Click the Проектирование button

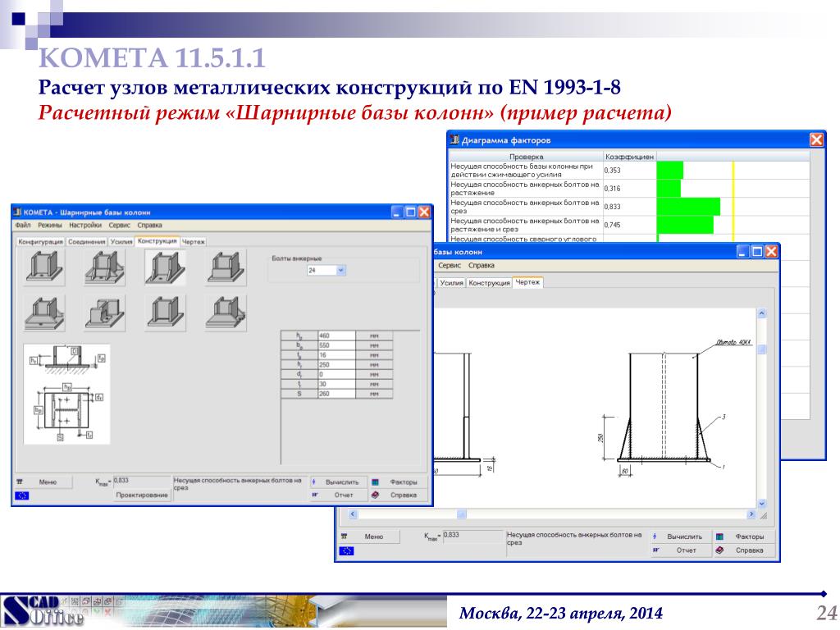click(142, 495)
